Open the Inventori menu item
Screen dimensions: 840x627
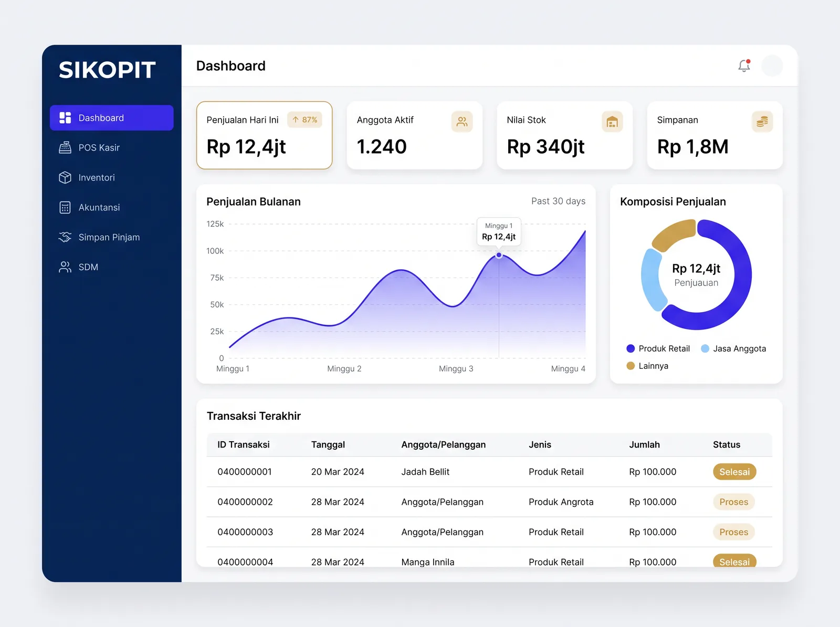tap(112, 177)
